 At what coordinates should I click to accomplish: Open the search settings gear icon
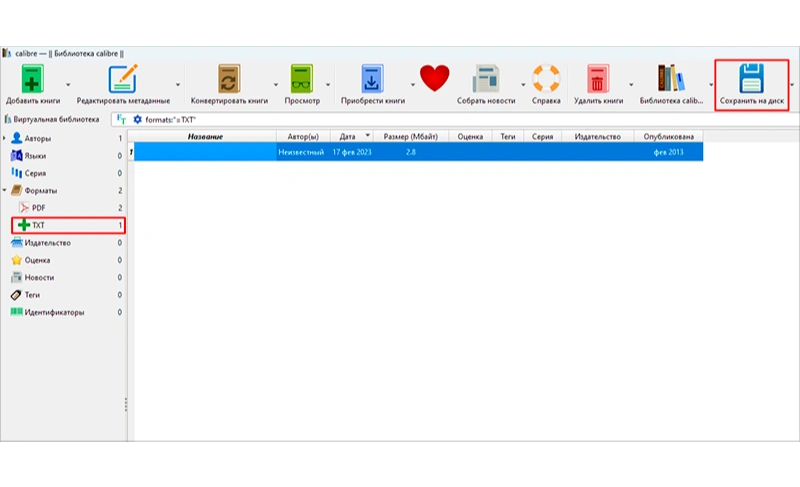pos(137,119)
